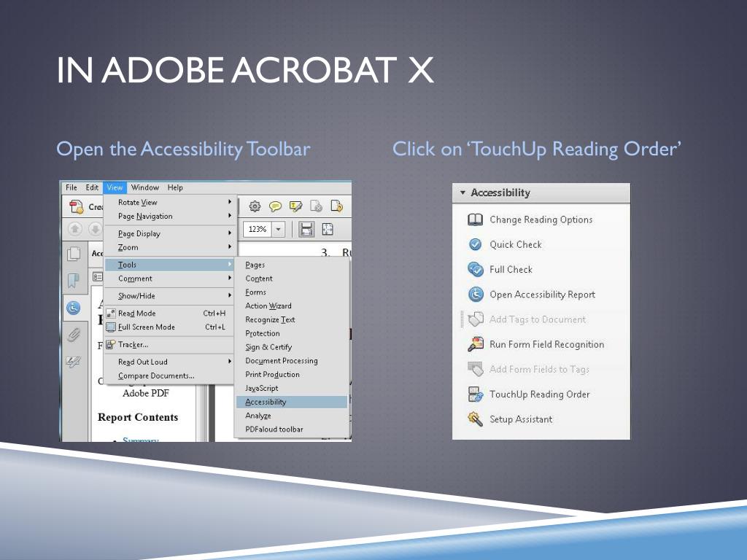The width and height of the screenshot is (747, 560).
Task: Choose Accessibility in the Tools submenu
Action: tap(292, 402)
